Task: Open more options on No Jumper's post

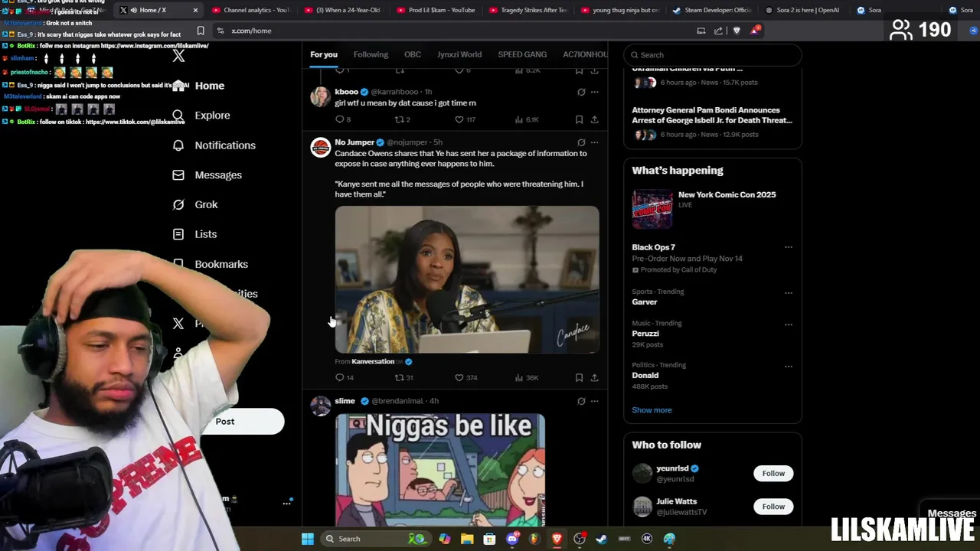Action: pyautogui.click(x=594, y=142)
